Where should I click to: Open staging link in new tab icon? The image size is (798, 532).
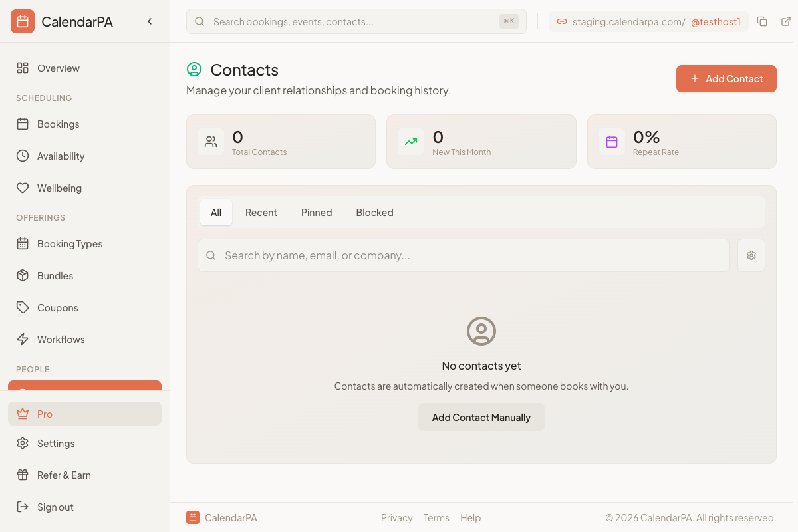point(787,21)
